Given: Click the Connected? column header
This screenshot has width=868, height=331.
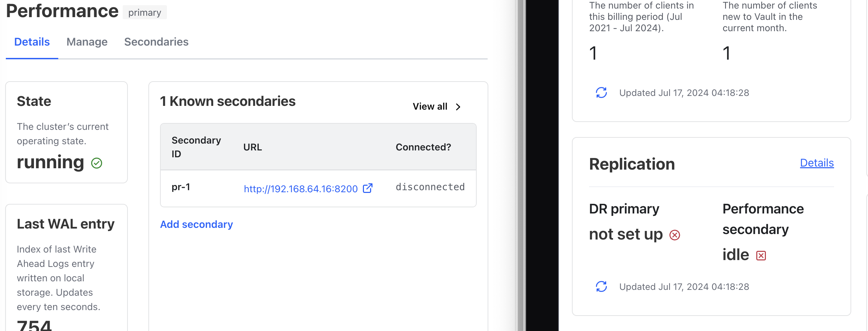Looking at the screenshot, I should click(423, 147).
